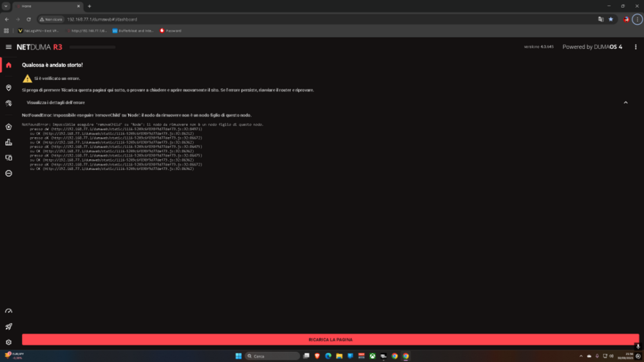
Task: Open the speedometer icon in the sidebar
Action: pos(8,312)
